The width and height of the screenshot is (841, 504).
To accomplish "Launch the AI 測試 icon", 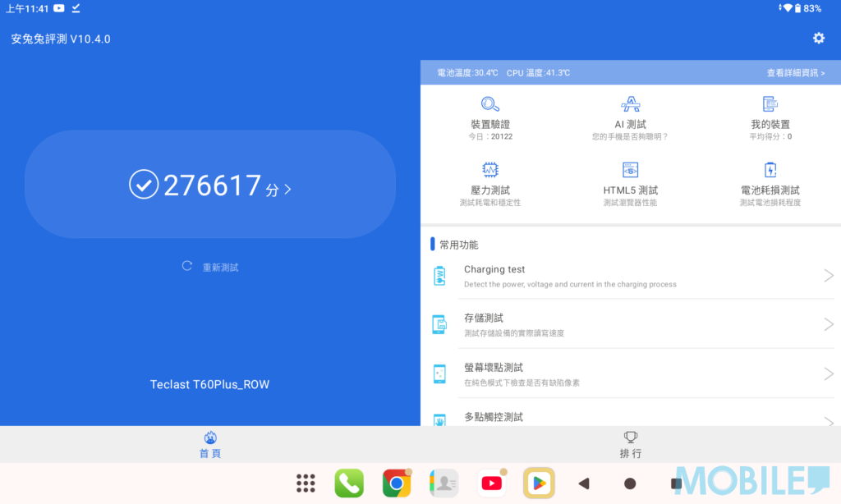I will coord(630,104).
